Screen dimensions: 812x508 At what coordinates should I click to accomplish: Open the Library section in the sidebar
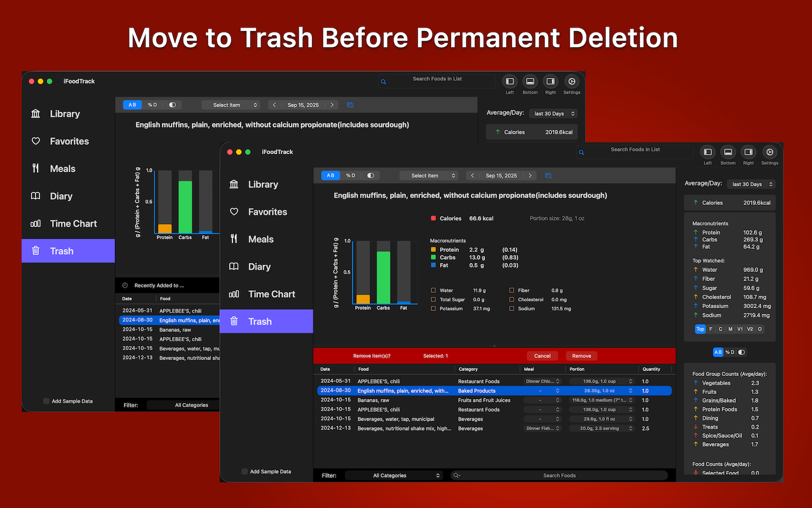coord(263,184)
